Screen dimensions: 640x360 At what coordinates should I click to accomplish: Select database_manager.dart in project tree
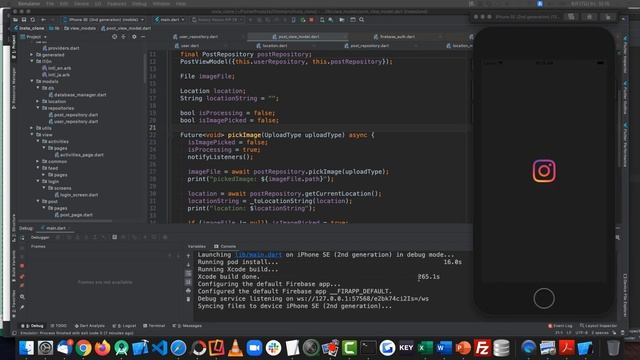[x=80, y=95]
